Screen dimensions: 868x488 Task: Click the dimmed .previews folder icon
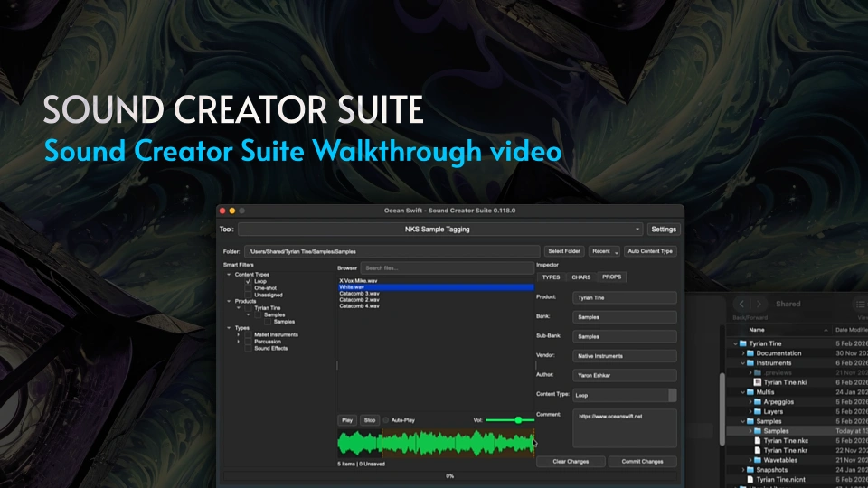click(758, 373)
